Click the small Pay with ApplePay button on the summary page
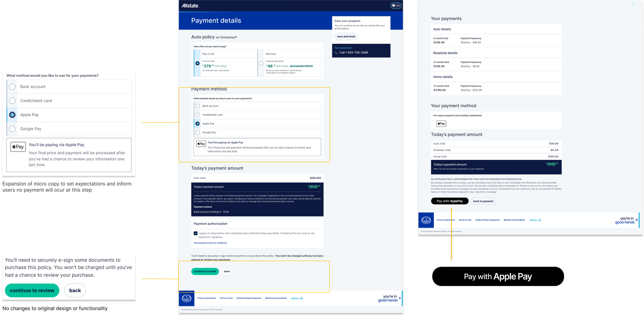Viewport: 644px width, 316px height. tap(450, 201)
